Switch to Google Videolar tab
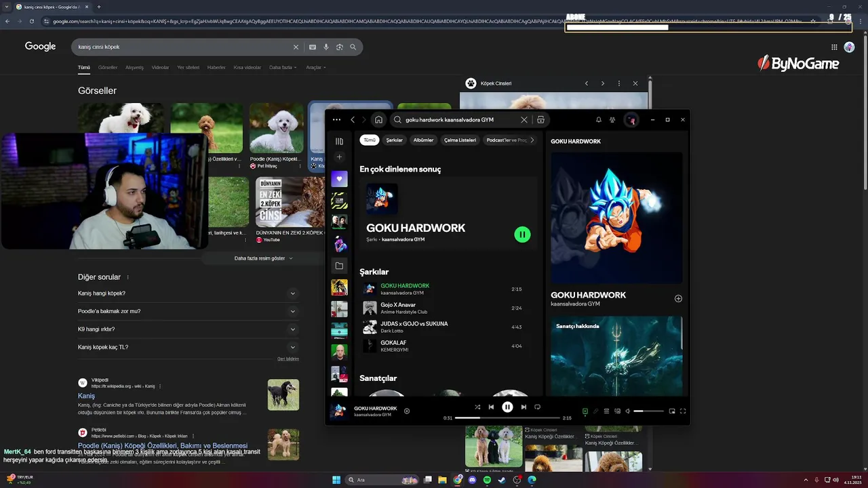Viewport: 868px width, 488px height. point(160,67)
